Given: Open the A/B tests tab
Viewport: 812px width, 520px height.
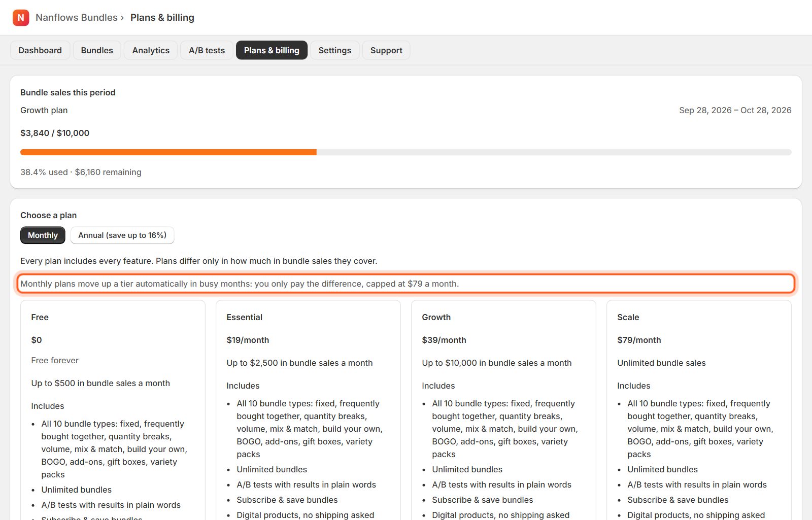Looking at the screenshot, I should click(207, 50).
